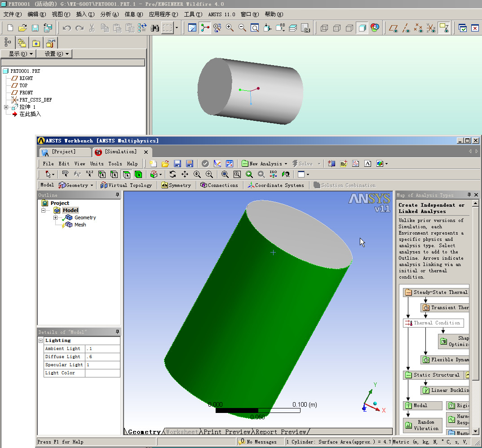Click the Pan four-arrow icon in ANSYS
Screen dimensions: 482x448
pyautogui.click(x=185, y=174)
